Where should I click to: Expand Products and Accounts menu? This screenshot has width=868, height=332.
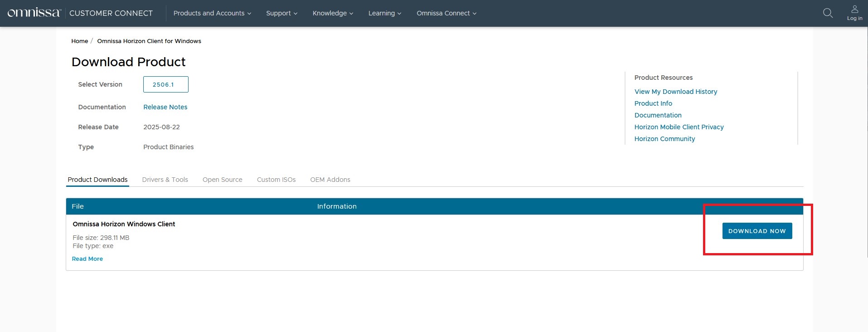[212, 13]
